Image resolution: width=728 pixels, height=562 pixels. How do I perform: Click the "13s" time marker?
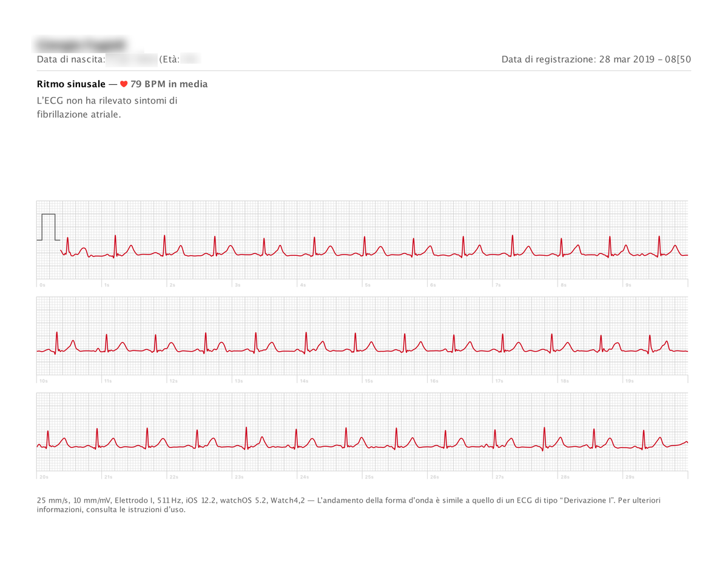pyautogui.click(x=238, y=381)
